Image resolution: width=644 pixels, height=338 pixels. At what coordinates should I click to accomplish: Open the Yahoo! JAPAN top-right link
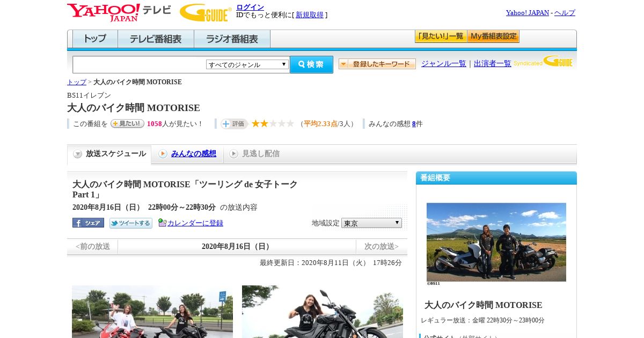coord(528,13)
